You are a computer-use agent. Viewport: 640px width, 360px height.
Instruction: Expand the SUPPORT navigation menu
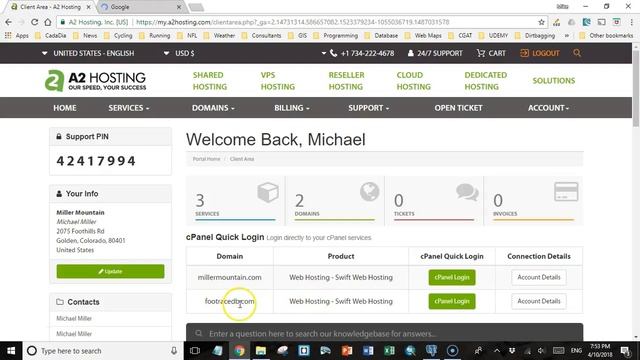368,108
